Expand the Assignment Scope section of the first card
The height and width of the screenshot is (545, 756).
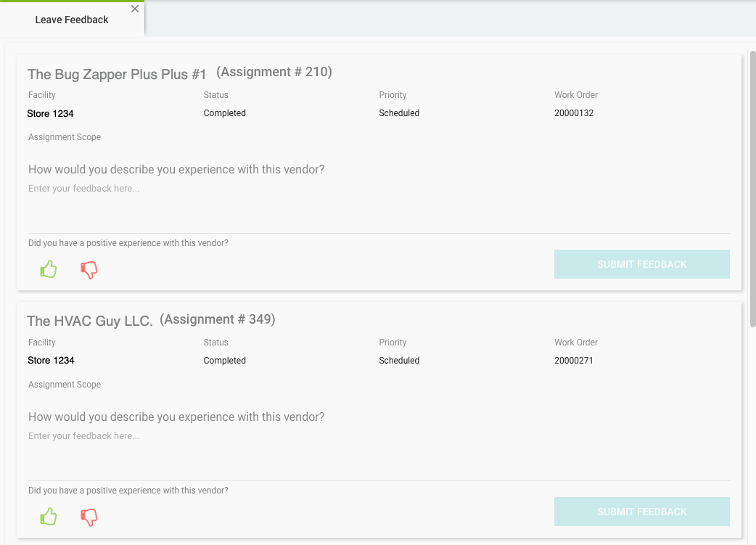[x=64, y=136]
